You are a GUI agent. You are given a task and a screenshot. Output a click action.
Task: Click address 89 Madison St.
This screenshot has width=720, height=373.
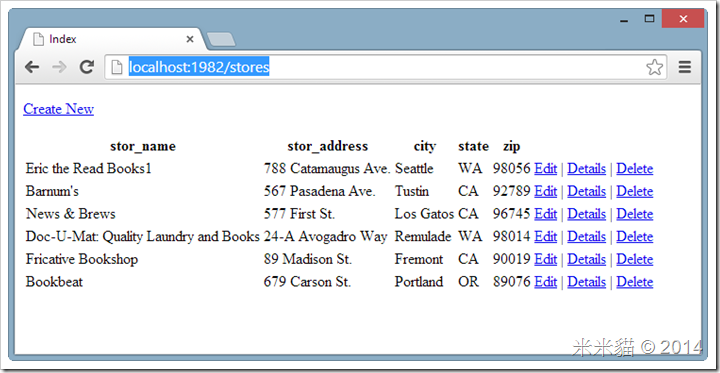[308, 259]
